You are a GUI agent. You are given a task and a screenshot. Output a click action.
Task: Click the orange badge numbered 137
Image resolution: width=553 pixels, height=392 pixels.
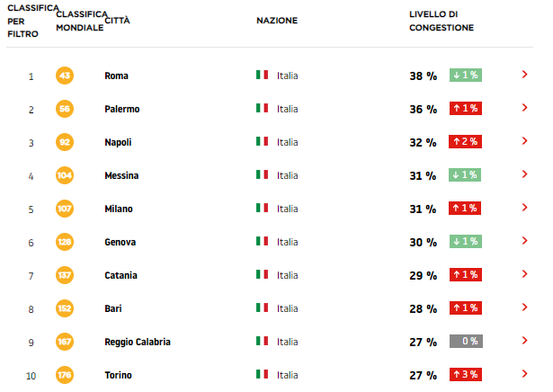coord(65,275)
